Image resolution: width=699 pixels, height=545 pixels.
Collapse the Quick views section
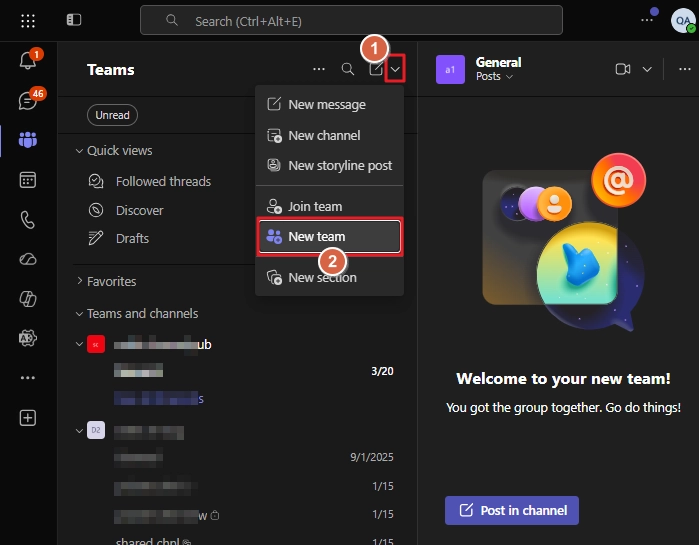pyautogui.click(x=79, y=151)
